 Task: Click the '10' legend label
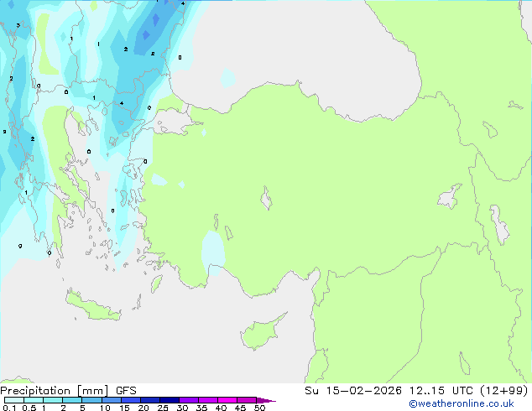point(105,408)
